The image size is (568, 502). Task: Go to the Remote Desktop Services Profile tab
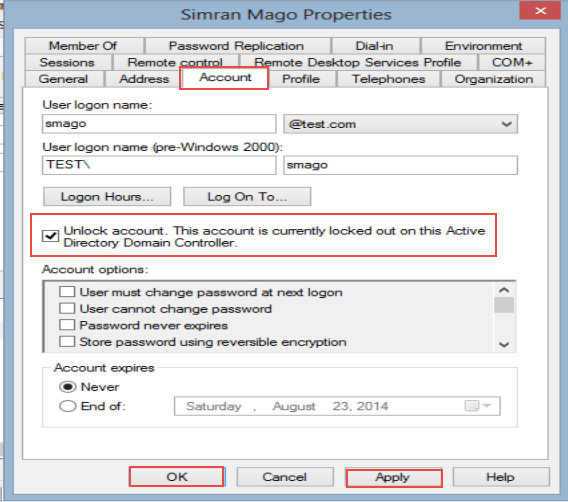click(x=358, y=62)
